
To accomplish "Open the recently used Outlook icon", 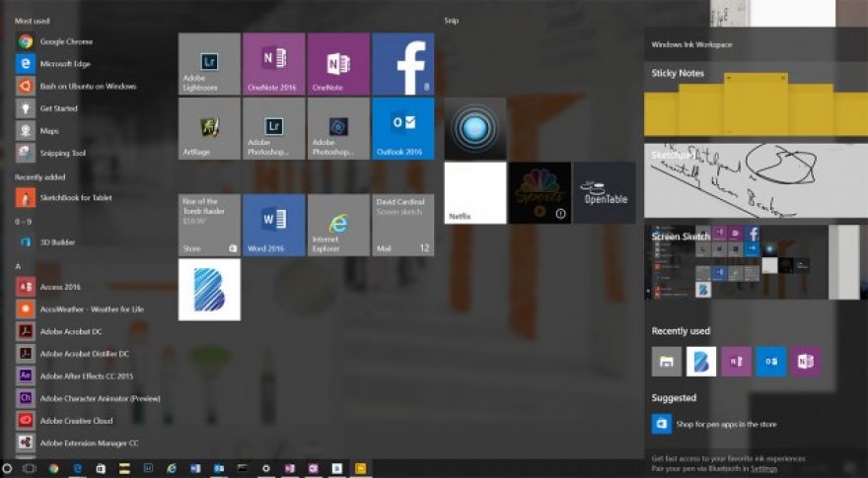I will [771, 362].
